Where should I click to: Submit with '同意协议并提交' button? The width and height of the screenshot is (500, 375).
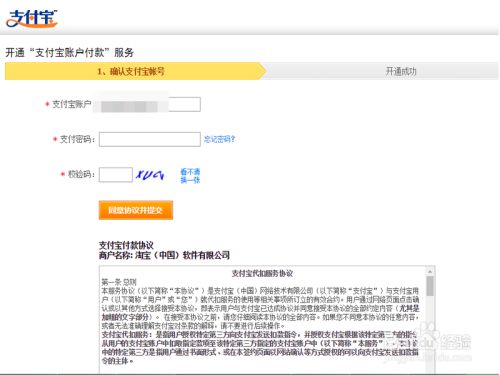(x=136, y=210)
